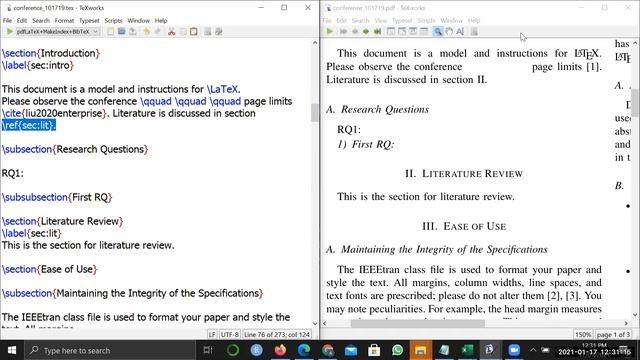Click the \ref{sec:lit} highlighted text

click(29, 125)
